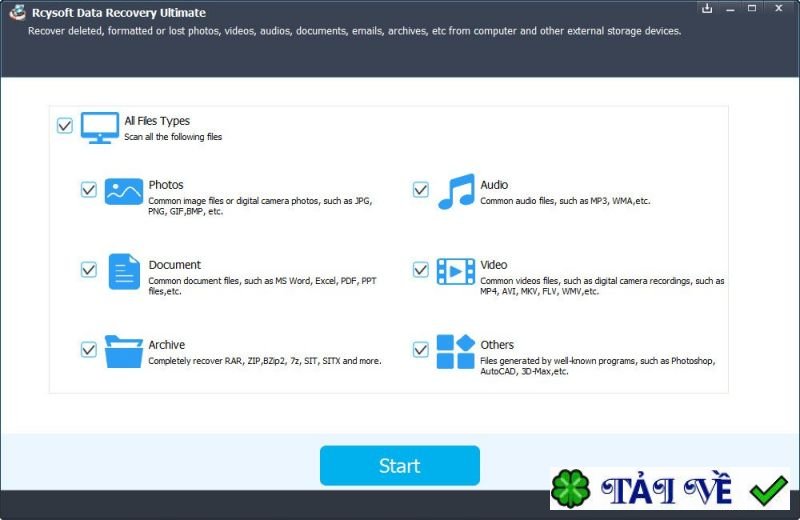The height and width of the screenshot is (520, 800).
Task: Click 'Common image files or digital camera' description
Action: [260, 206]
